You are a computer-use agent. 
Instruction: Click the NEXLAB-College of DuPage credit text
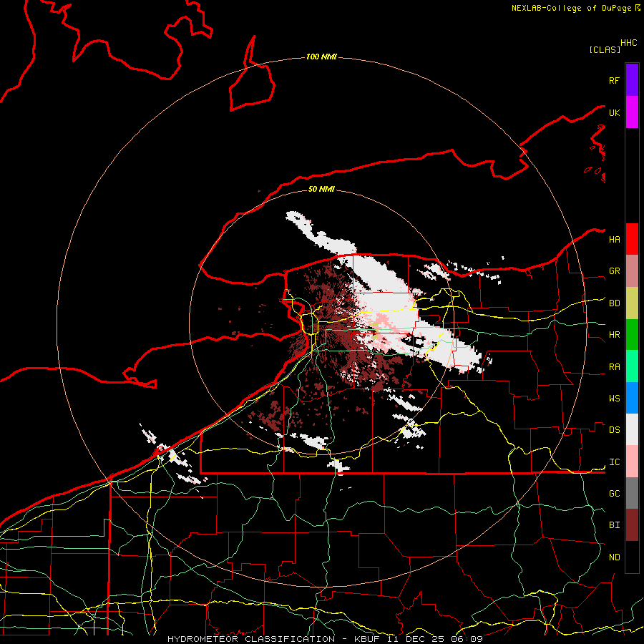(x=571, y=8)
